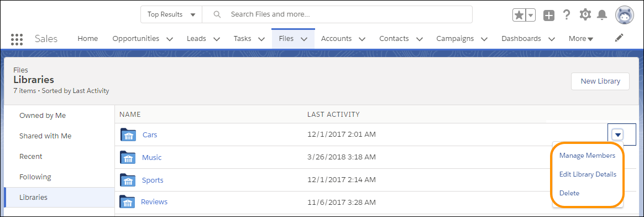
Task: Open the Setup gear icon
Action: pyautogui.click(x=585, y=15)
